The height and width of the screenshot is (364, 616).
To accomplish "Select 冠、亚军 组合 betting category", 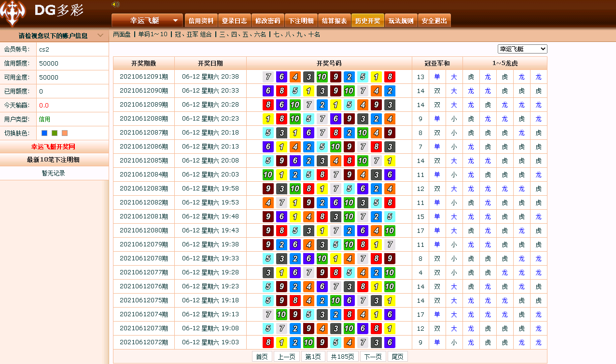I will [193, 35].
